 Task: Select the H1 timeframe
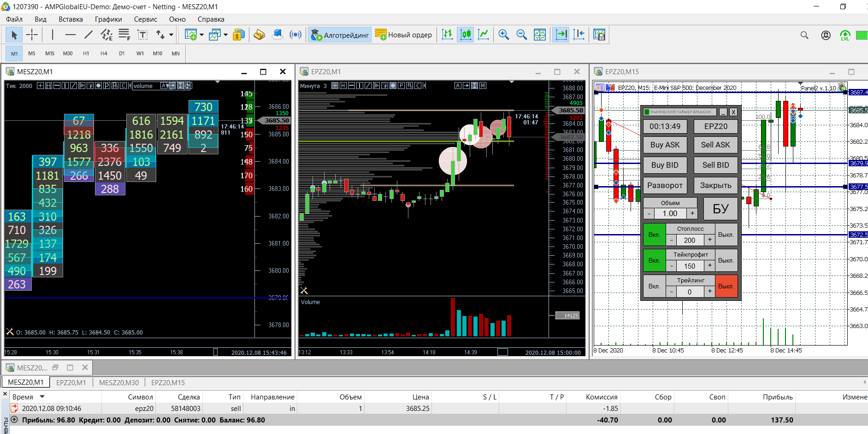[x=86, y=53]
